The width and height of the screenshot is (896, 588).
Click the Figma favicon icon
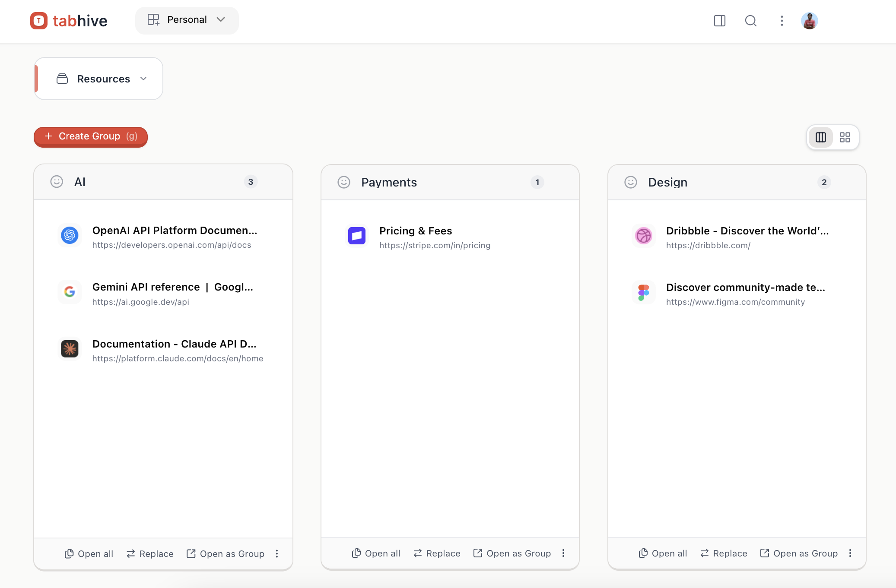coord(644,292)
